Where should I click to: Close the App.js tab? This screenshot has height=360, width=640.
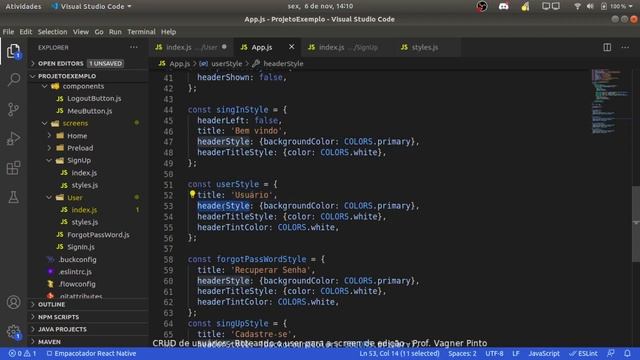[x=291, y=47]
